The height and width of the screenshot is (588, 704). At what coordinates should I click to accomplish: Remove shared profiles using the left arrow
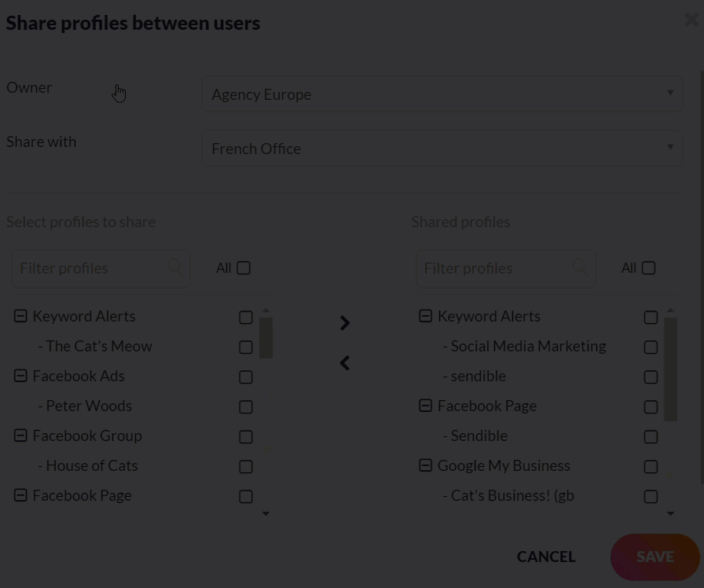coord(344,363)
